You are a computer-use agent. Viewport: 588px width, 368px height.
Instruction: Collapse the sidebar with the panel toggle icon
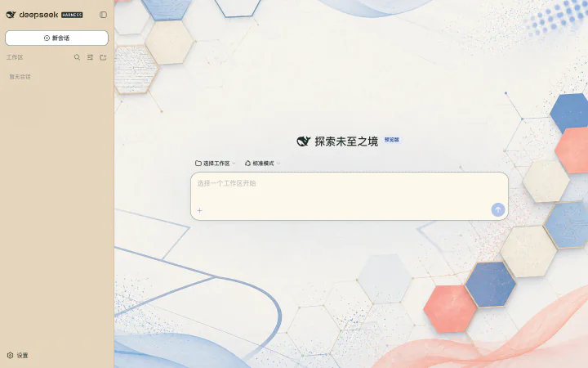point(103,15)
